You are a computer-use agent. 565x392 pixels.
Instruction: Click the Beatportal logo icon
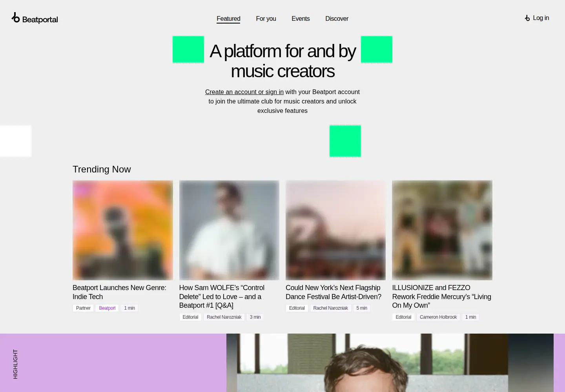(16, 18)
